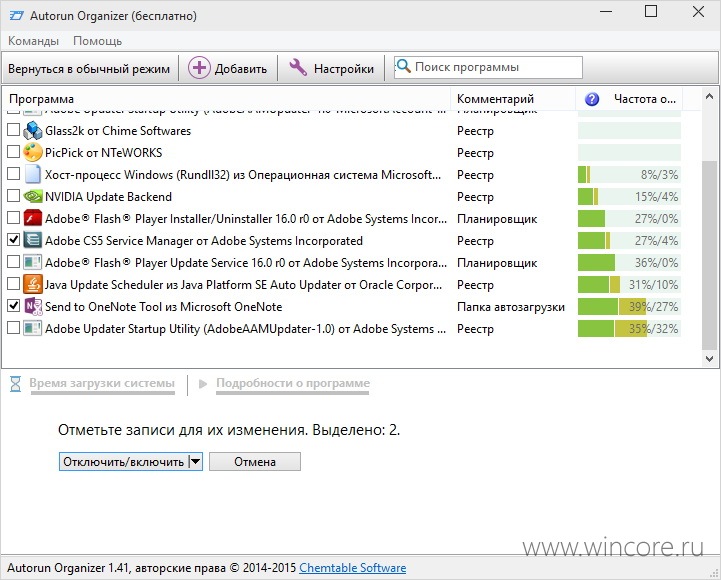Click the 35%/32% frequency bar

point(629,329)
